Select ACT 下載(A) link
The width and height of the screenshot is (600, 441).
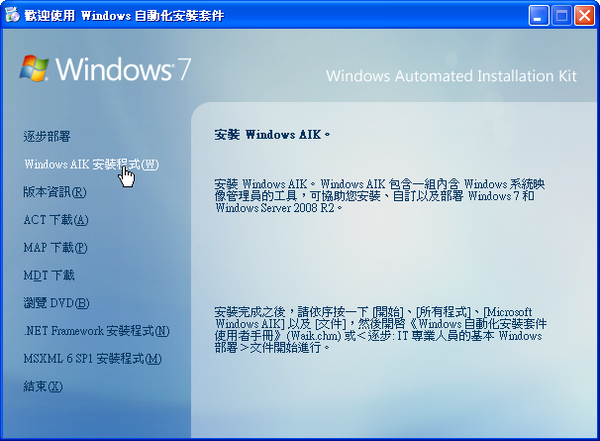click(x=56, y=220)
